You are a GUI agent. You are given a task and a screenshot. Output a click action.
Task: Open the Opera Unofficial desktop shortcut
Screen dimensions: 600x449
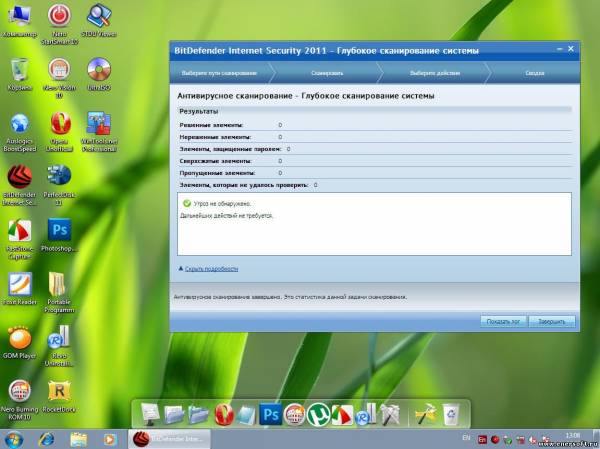pos(59,132)
